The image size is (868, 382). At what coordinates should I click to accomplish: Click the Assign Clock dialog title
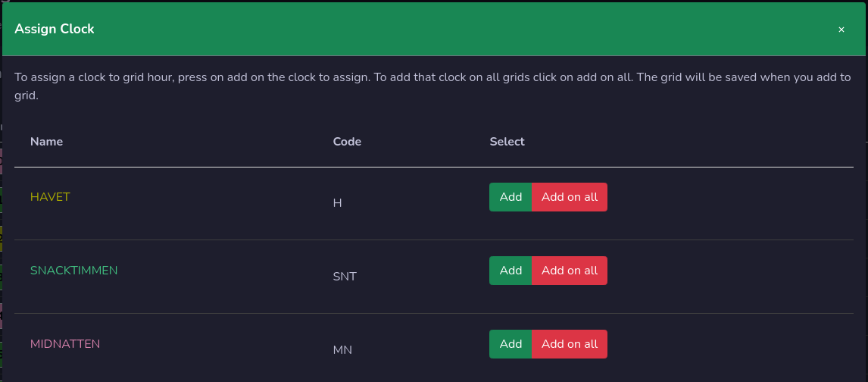point(55,30)
